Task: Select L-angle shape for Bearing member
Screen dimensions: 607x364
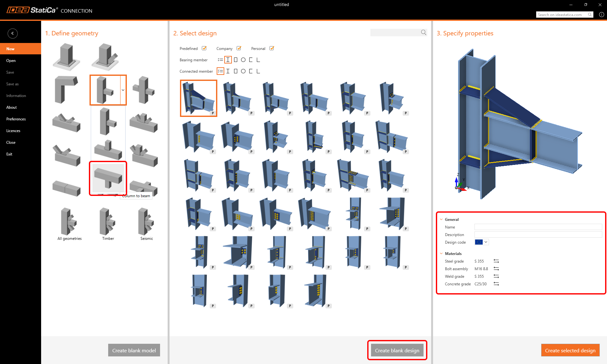Action: [258, 60]
